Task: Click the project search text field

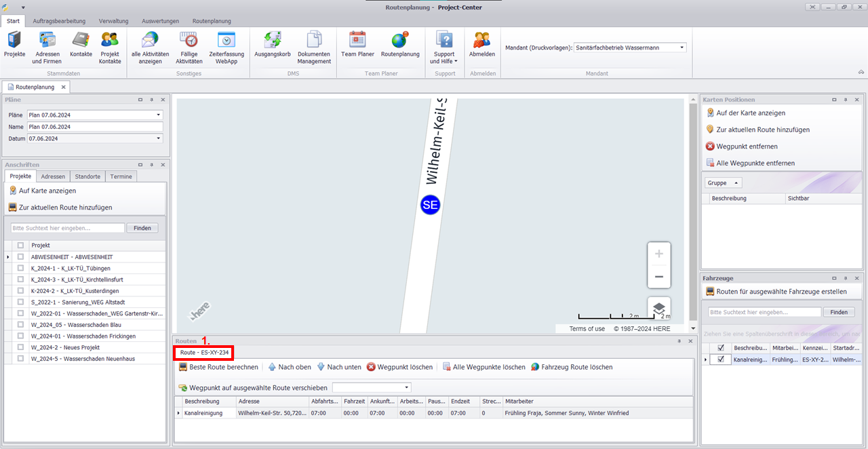Action: pyautogui.click(x=68, y=228)
